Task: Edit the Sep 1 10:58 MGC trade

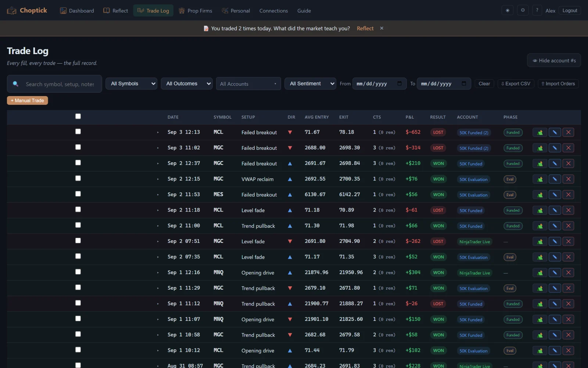Action: click(x=555, y=335)
